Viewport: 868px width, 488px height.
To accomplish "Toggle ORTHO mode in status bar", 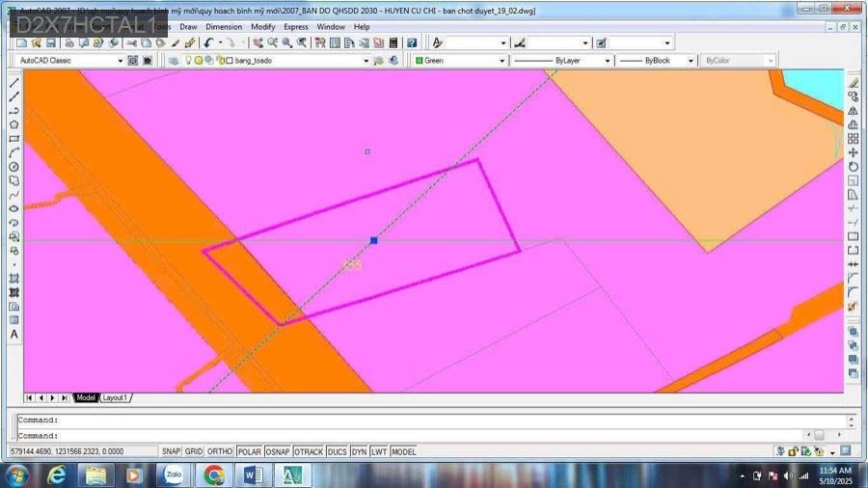I will tap(220, 451).
